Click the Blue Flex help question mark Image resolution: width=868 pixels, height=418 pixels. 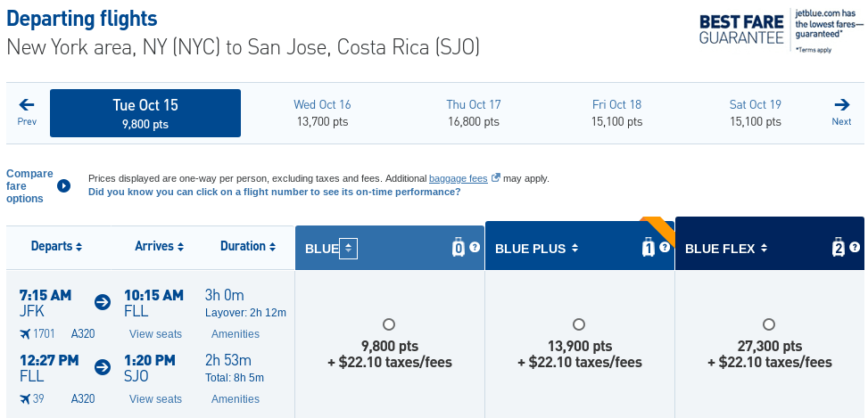tap(855, 247)
